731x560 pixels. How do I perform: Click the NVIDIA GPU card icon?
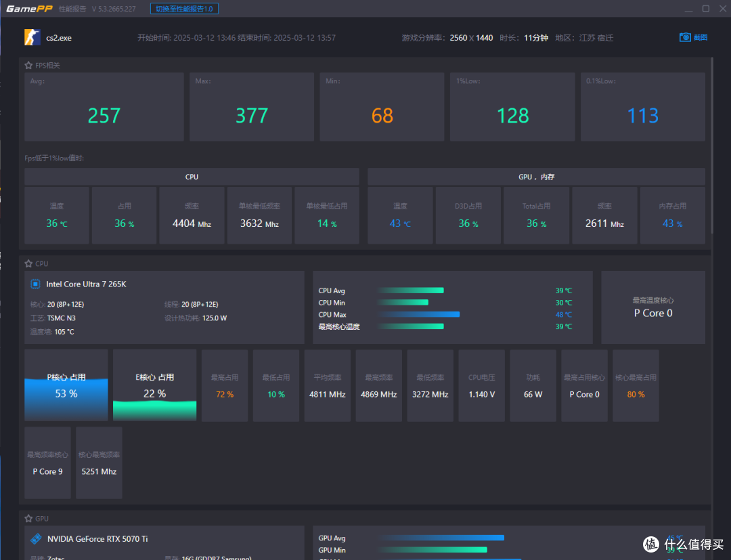36,539
